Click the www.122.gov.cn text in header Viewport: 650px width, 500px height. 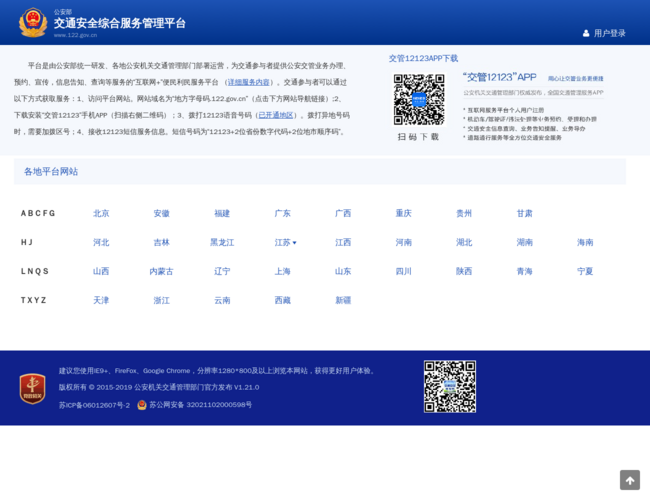tap(75, 35)
